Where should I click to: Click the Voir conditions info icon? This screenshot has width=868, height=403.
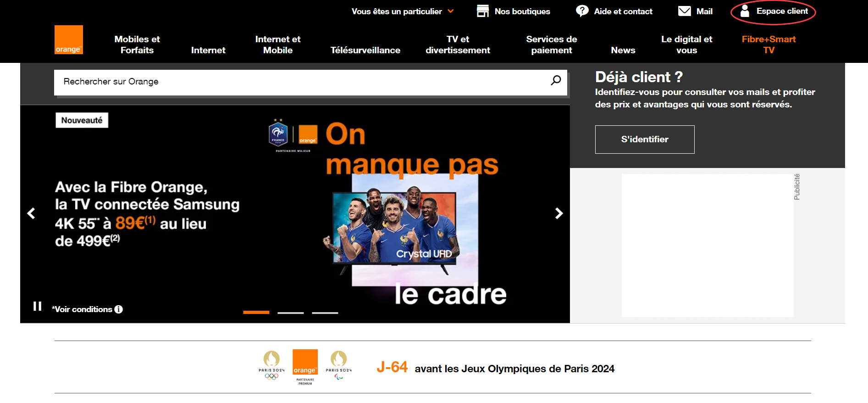tap(119, 309)
